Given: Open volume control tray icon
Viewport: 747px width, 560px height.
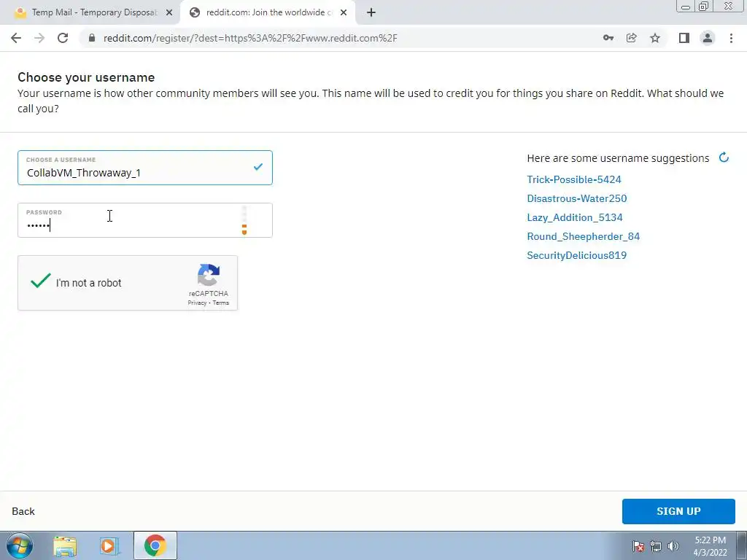Looking at the screenshot, I should (673, 547).
